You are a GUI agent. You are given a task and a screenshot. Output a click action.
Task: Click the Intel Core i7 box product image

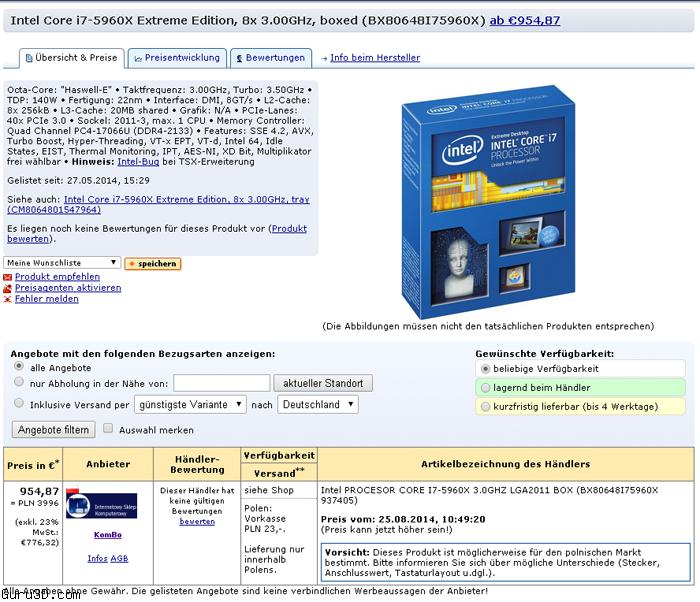pyautogui.click(x=488, y=201)
